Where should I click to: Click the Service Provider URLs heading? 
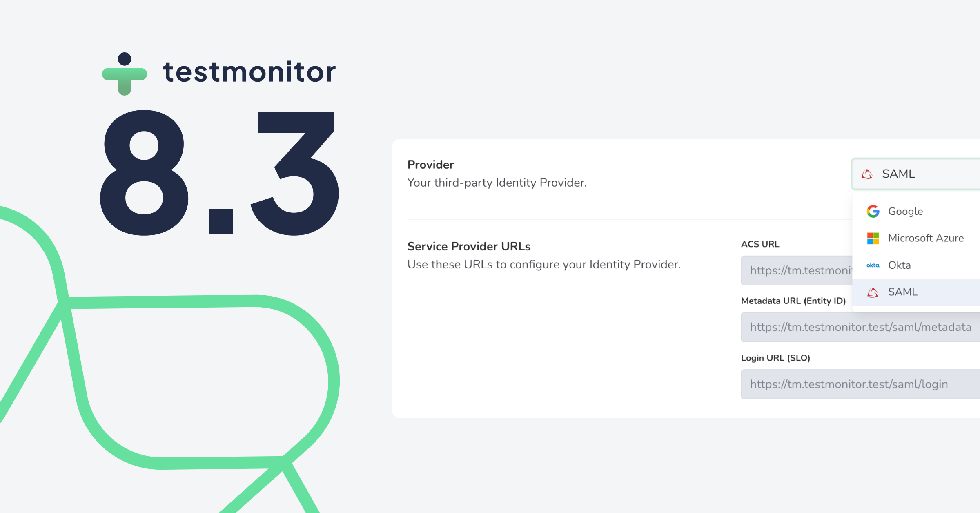click(x=469, y=246)
